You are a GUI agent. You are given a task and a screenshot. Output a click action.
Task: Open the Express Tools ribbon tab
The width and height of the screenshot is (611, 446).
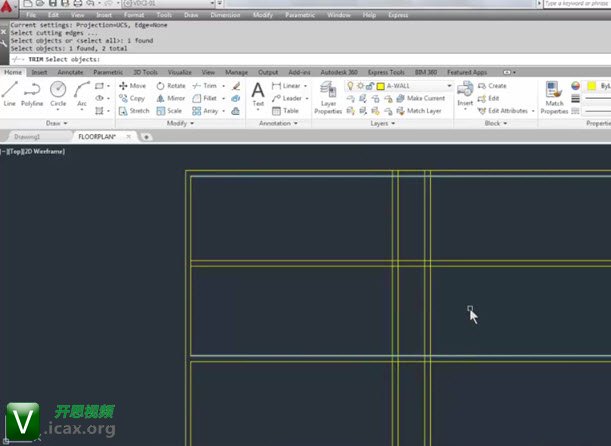pos(386,72)
